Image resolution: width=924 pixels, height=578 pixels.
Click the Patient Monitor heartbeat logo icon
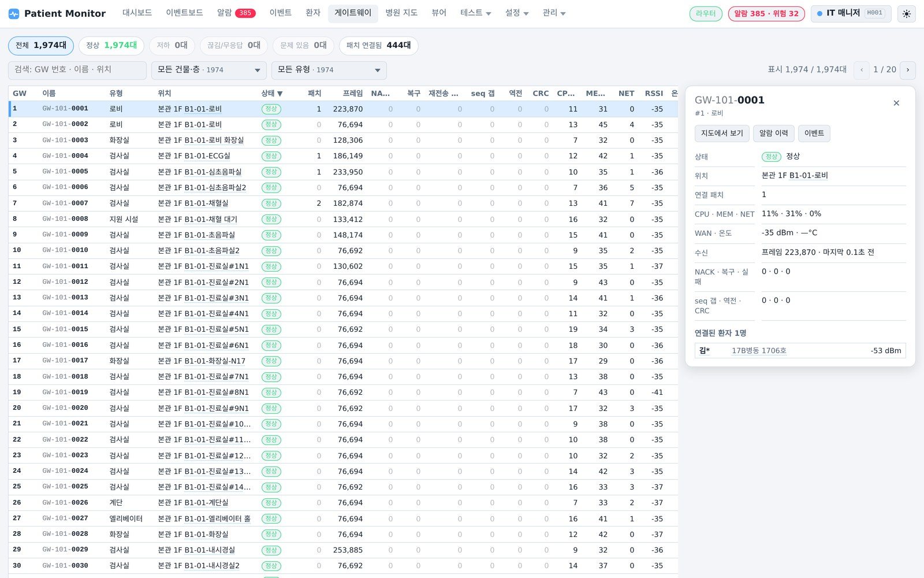tap(14, 13)
